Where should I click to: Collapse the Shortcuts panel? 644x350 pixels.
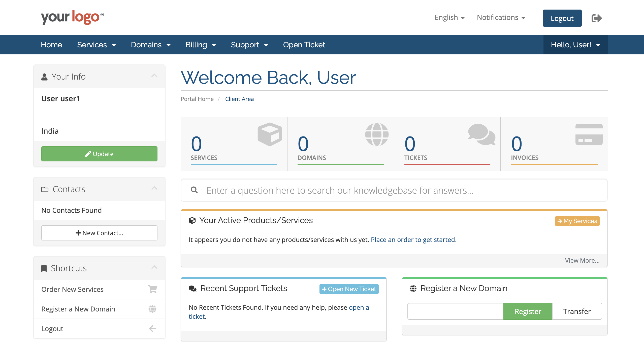(x=154, y=267)
